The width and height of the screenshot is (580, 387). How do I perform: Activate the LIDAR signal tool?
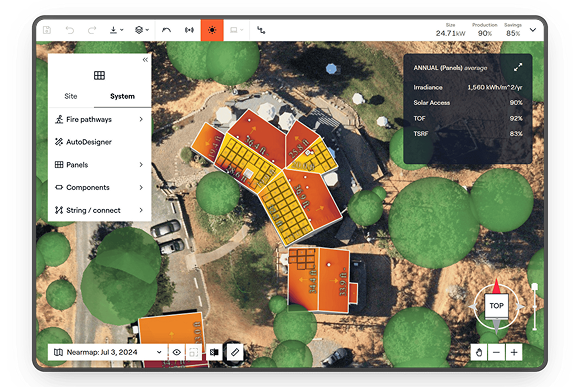coord(189,30)
